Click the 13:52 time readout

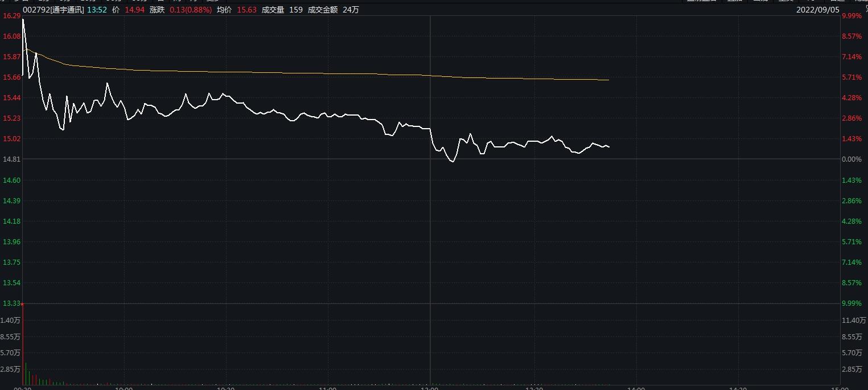(97, 10)
